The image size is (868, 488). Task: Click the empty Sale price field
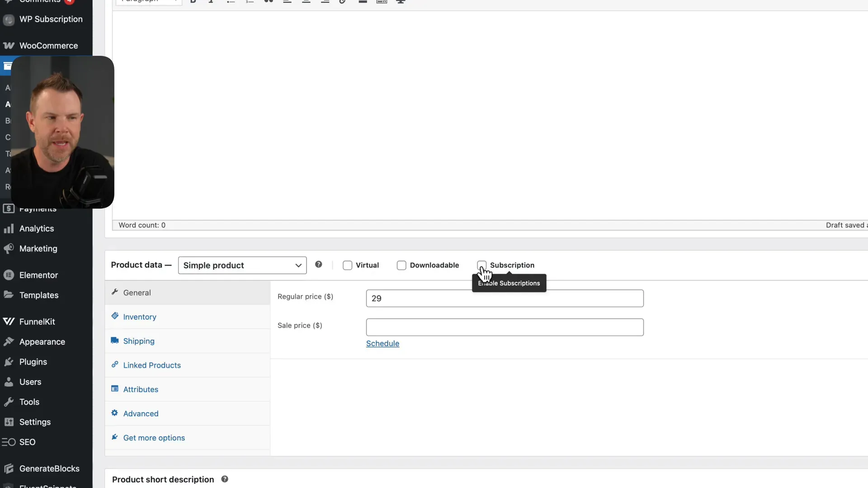pyautogui.click(x=505, y=327)
